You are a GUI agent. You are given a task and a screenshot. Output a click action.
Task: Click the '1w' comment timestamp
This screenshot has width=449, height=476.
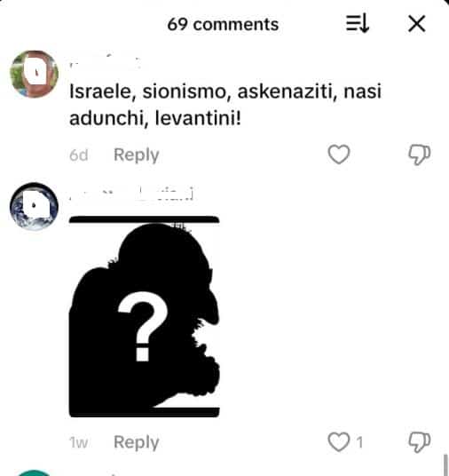pyautogui.click(x=79, y=442)
